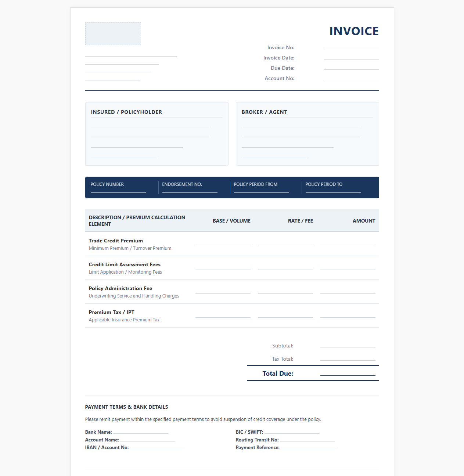The image size is (464, 476).
Task: Click the 'POLICY PERIOD FROM' label
Action: click(x=256, y=184)
